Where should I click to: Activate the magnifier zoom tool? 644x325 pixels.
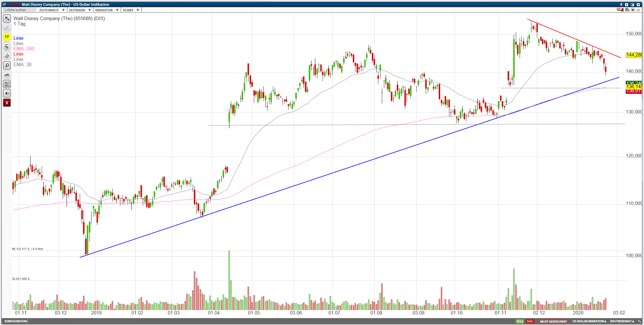(x=7, y=65)
